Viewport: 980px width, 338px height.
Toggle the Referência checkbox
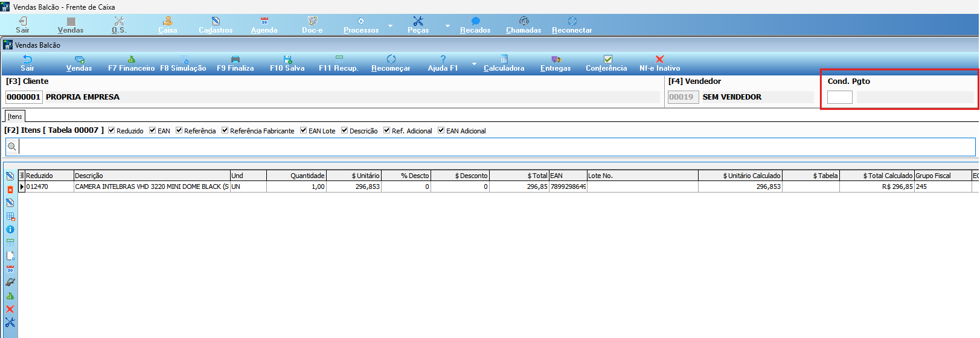coord(179,130)
